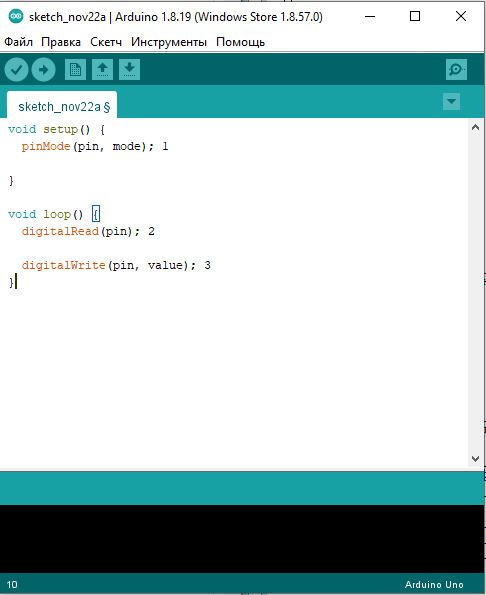Click the digitalWrite line in the editor
This screenshot has height=595, width=486.
pos(116,265)
